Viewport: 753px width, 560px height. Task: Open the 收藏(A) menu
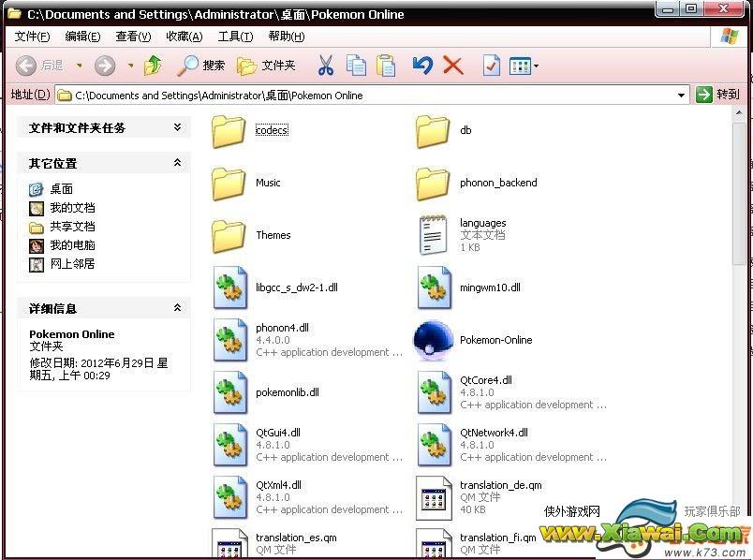[x=184, y=37]
